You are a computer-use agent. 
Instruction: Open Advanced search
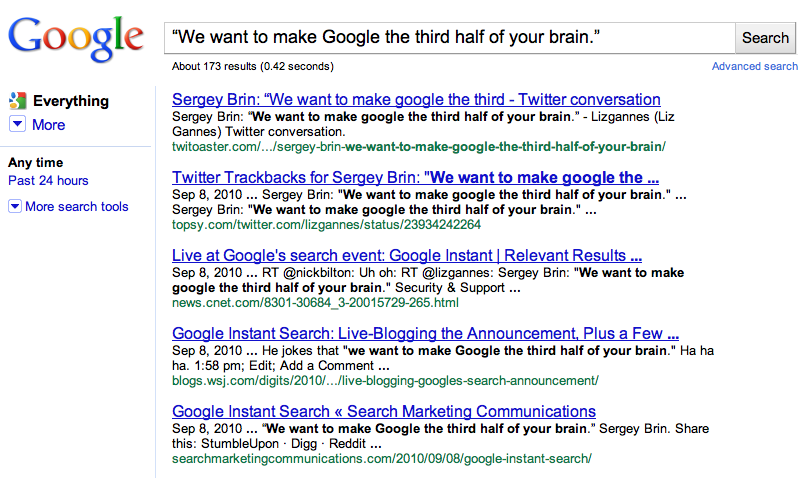click(x=754, y=67)
